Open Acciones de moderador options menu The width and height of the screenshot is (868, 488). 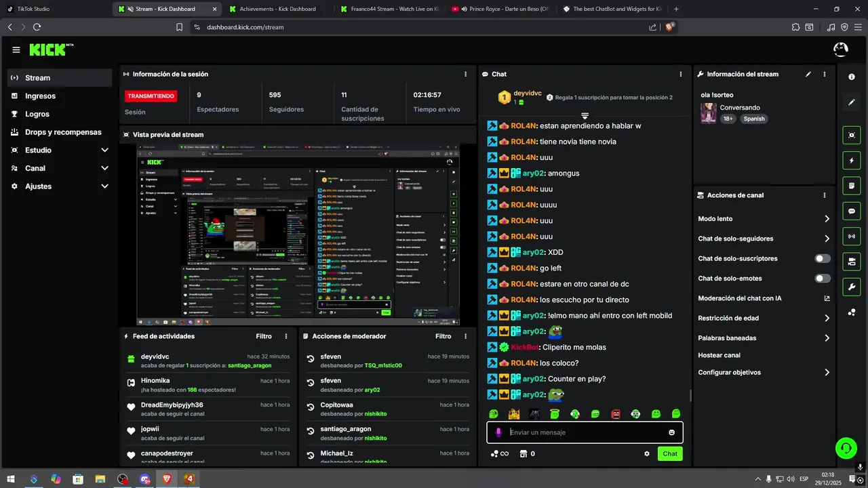465,336
